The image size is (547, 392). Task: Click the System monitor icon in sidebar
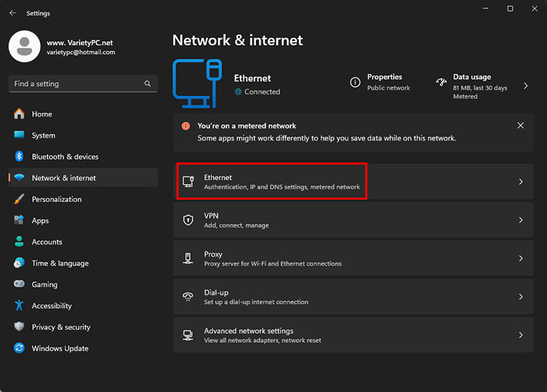click(19, 135)
